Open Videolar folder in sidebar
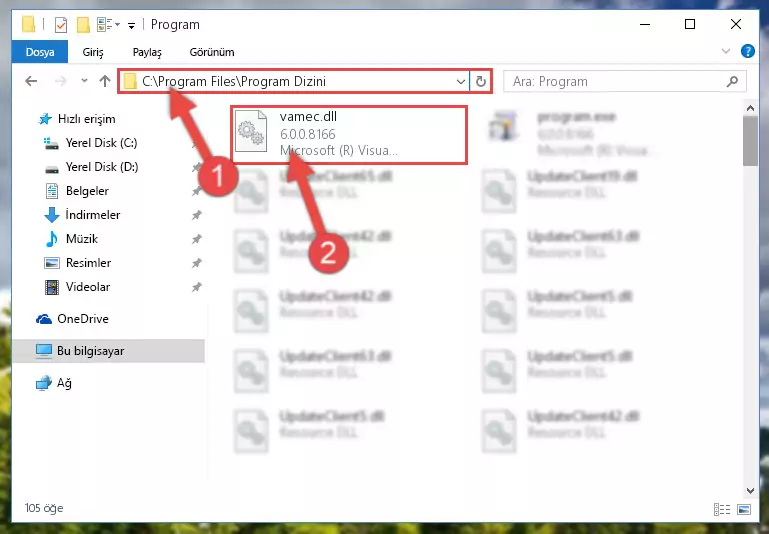 88,287
